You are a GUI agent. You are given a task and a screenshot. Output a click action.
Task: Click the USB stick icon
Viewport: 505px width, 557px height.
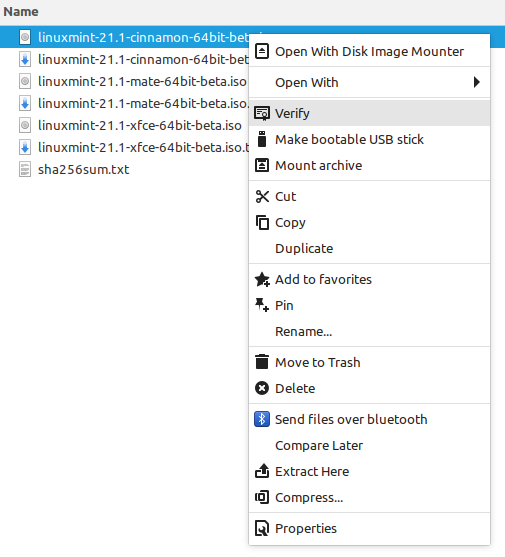click(262, 139)
